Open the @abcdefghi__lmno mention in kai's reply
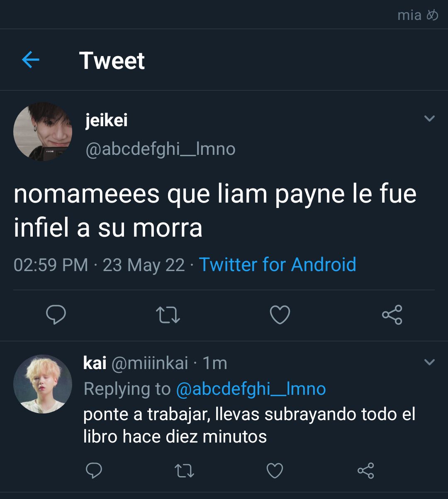 [251, 389]
